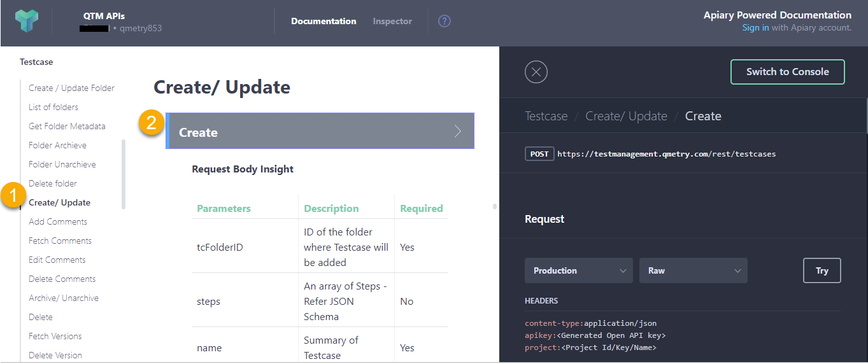Screen dimensions: 868x364
Task: Open Add Comments sidebar entry
Action: (58, 221)
